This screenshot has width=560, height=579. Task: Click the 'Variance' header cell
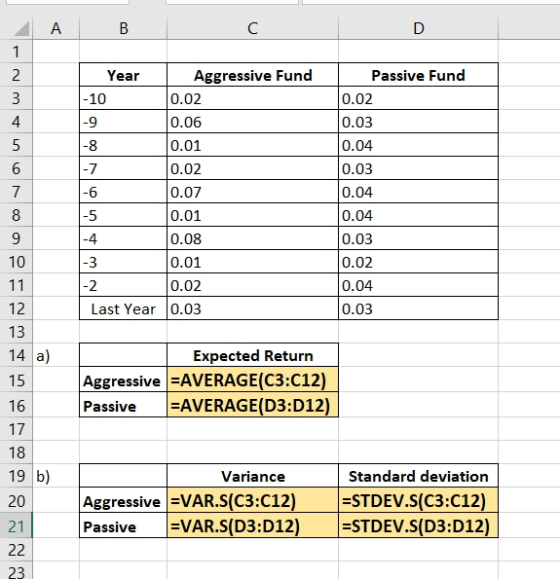point(252,476)
